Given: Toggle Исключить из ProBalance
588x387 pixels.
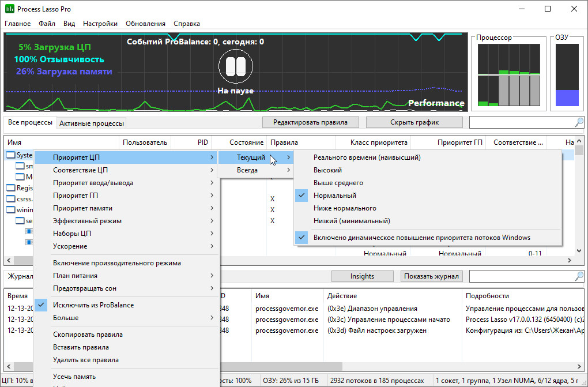Looking at the screenshot, I should tap(93, 305).
